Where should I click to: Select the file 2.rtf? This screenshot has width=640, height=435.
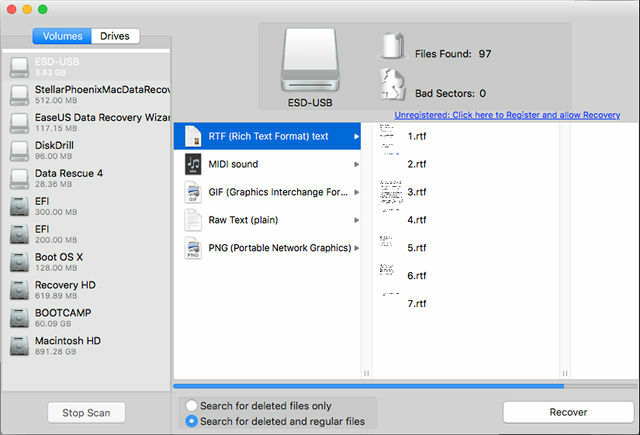click(417, 164)
